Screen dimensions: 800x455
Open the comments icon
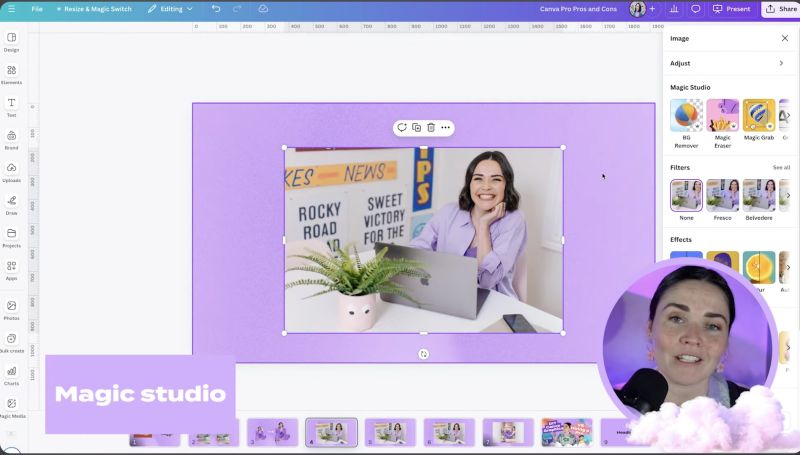tap(695, 9)
